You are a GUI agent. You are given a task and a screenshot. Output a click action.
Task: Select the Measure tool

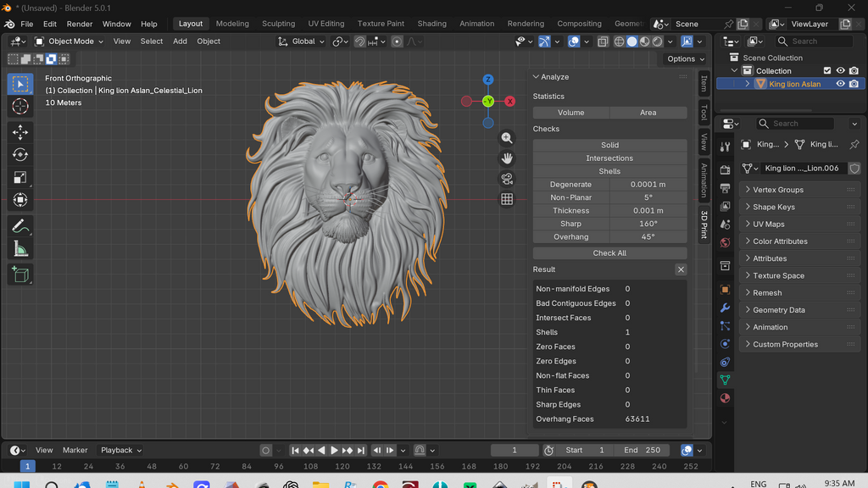click(x=20, y=249)
